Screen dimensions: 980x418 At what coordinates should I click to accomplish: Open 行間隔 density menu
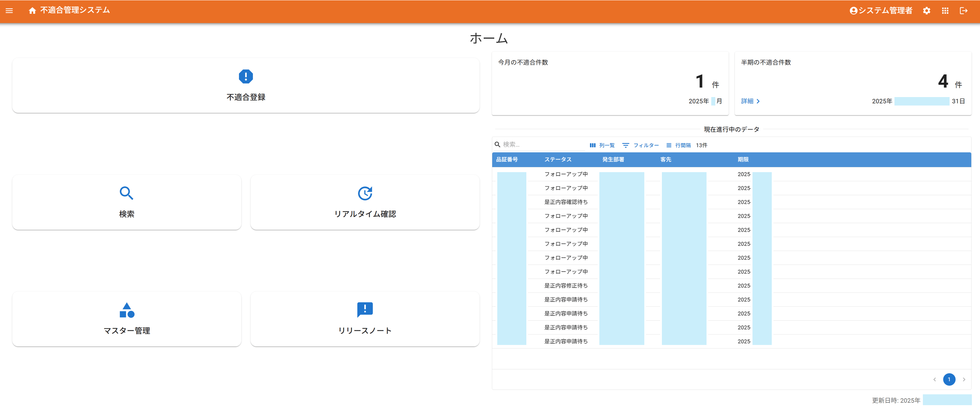[x=678, y=145]
